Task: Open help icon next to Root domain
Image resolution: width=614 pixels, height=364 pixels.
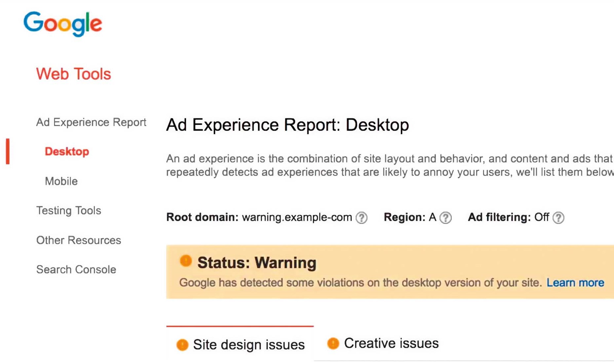Action: (361, 218)
